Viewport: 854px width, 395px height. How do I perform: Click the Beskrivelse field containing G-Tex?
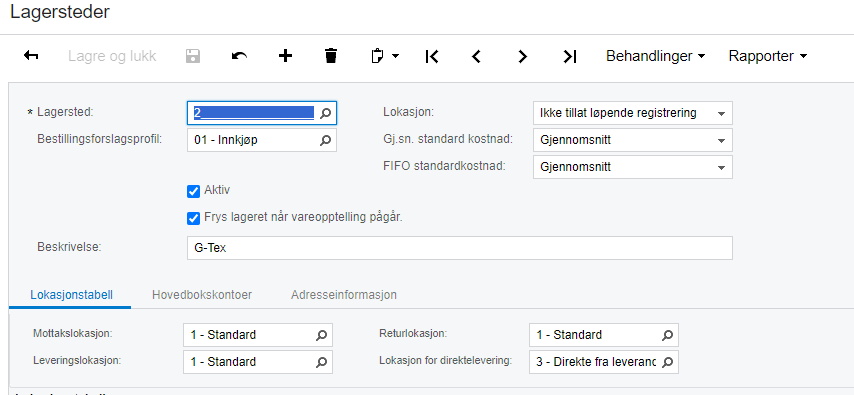460,248
